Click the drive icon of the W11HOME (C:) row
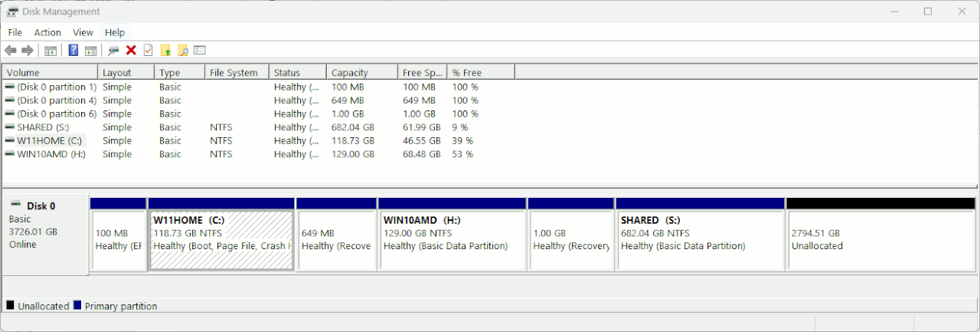This screenshot has height=332, width=980. point(9,140)
